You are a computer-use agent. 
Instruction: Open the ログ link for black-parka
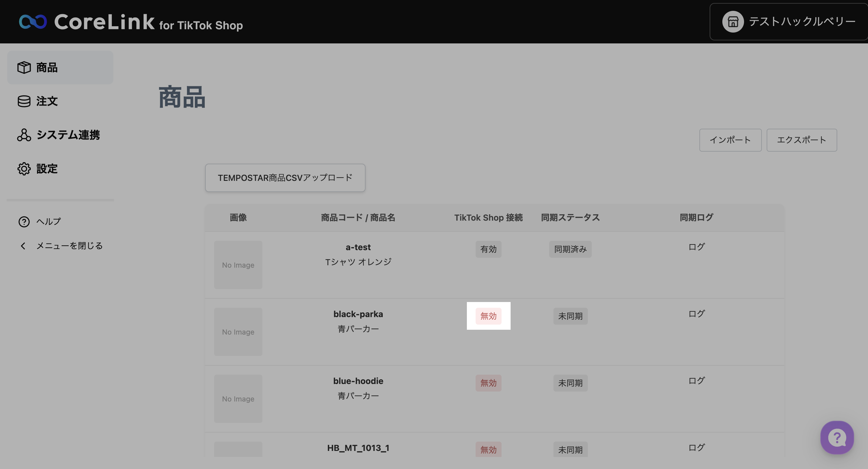(696, 314)
